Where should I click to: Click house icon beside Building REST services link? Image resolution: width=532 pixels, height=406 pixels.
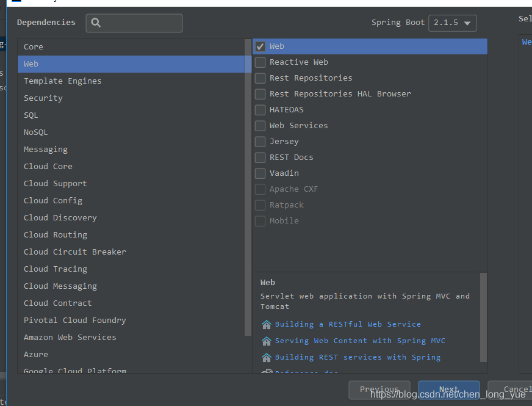pyautogui.click(x=267, y=357)
